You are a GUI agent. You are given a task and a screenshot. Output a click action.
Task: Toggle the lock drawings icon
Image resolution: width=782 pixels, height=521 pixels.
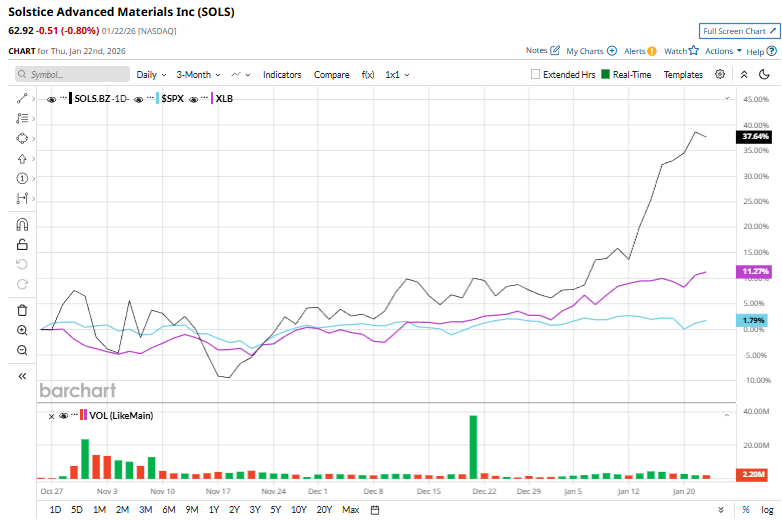click(22, 244)
